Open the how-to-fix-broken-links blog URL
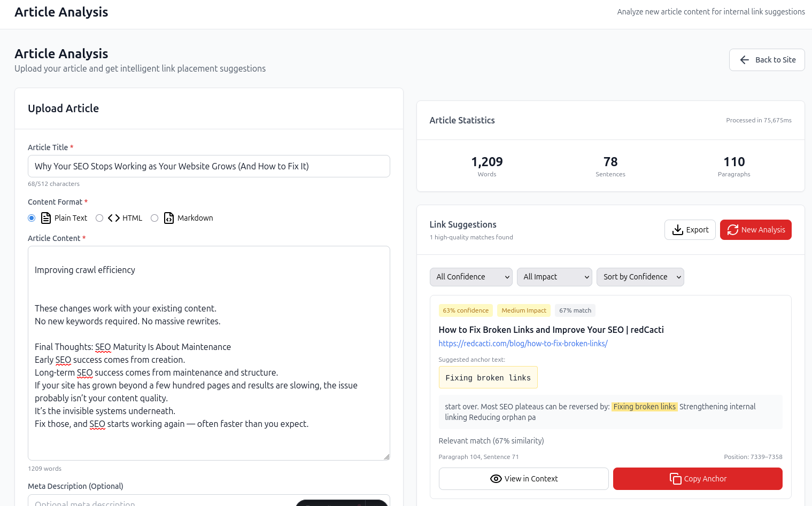The width and height of the screenshot is (812, 506). tap(523, 344)
